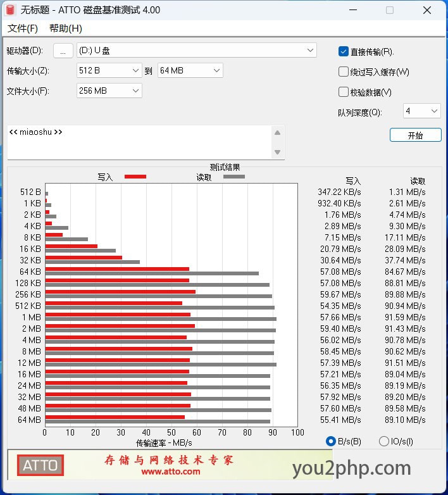Enable the 校验数据(V) checkbox
The height and width of the screenshot is (495, 448).
tap(343, 92)
